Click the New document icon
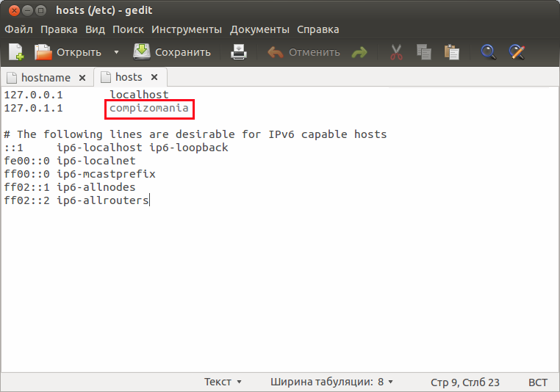 click(x=16, y=52)
